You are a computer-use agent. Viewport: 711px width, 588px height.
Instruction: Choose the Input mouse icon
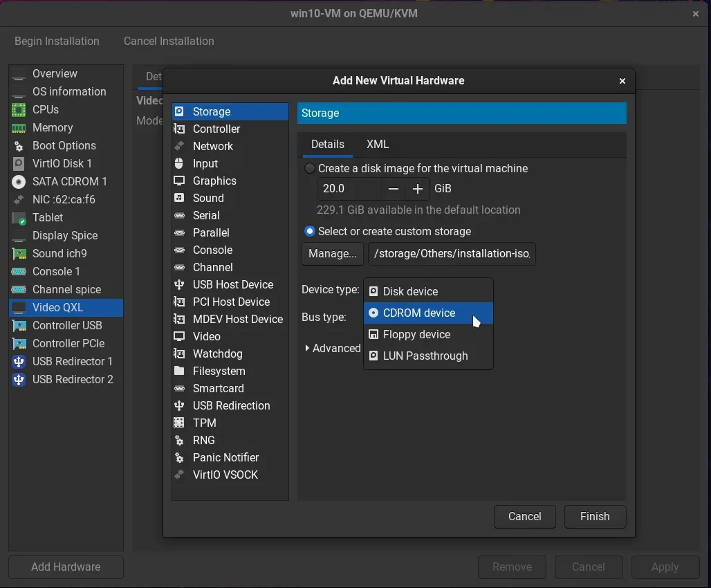tap(180, 163)
